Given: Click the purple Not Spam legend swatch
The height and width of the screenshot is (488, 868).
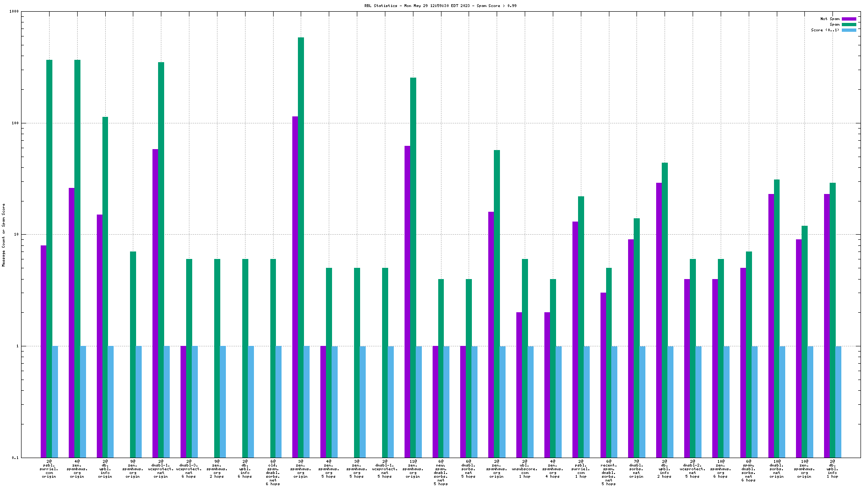Looking at the screenshot, I should pos(849,19).
